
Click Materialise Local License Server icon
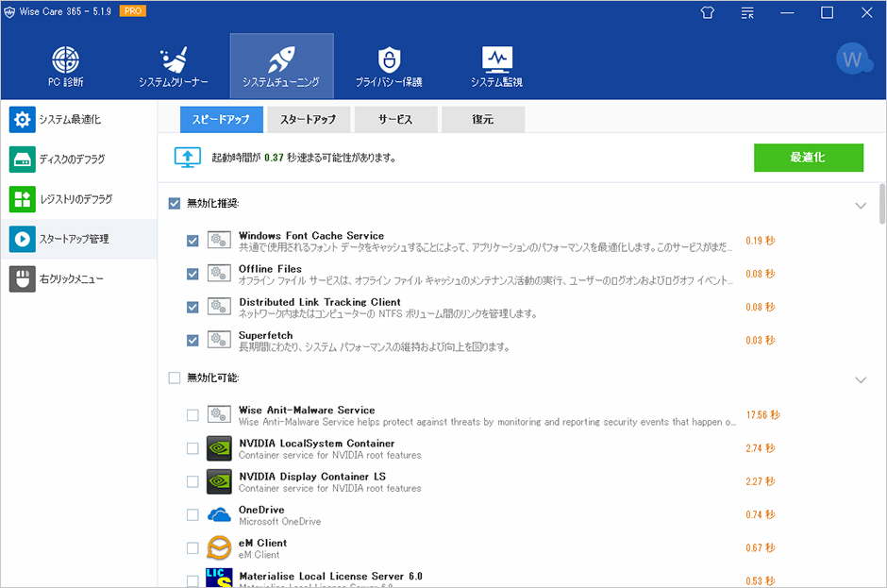click(219, 578)
